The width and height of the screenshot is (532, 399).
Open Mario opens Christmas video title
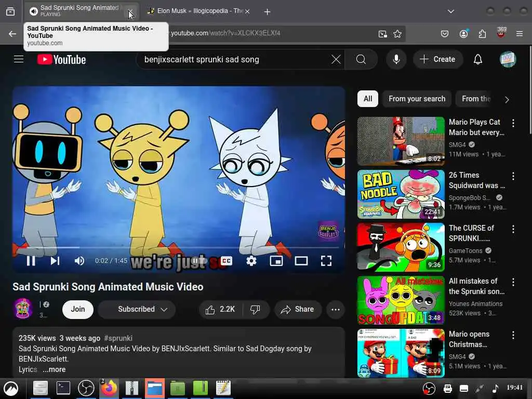469,339
